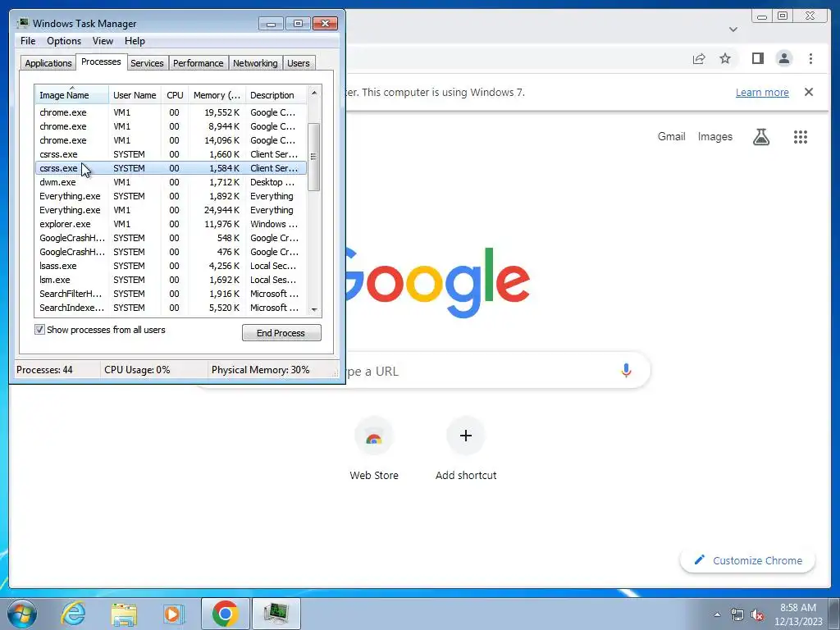Open the Windows Start button

[x=22, y=614]
